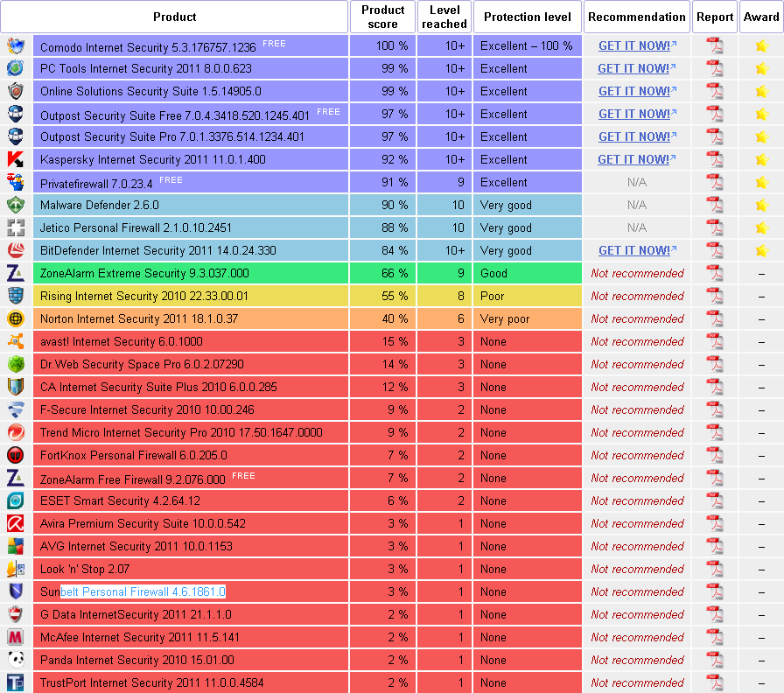Click the Level reached column header
Image resolution: width=784 pixels, height=693 pixels.
pyautogui.click(x=444, y=17)
